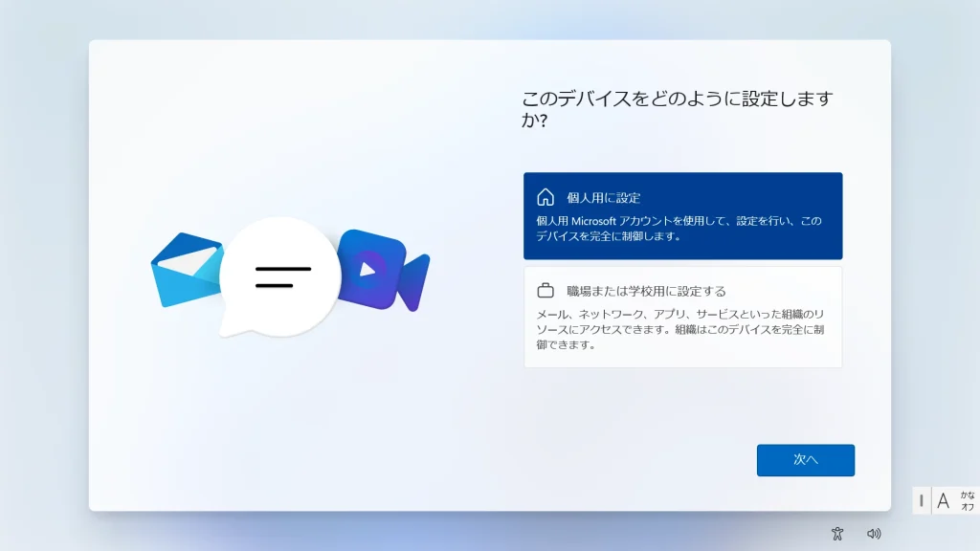Viewport: 980px width, 551px height.
Task: Click the organization resources description text
Action: click(x=680, y=329)
